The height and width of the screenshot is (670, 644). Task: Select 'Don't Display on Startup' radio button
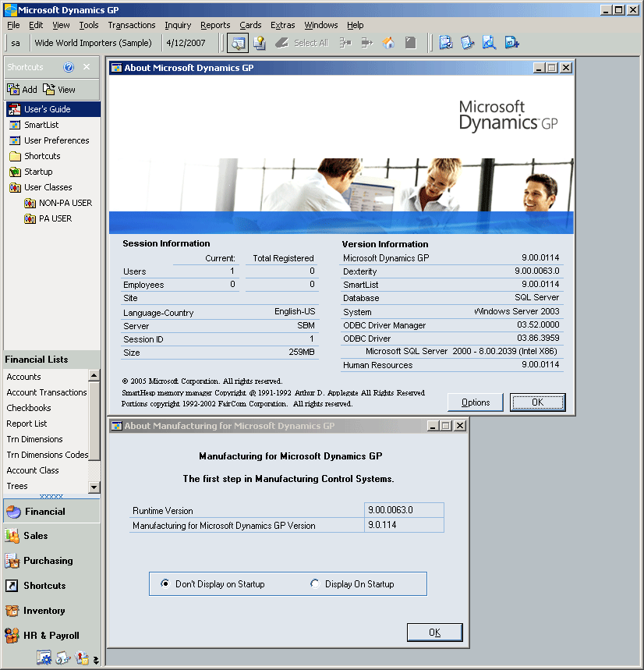165,583
